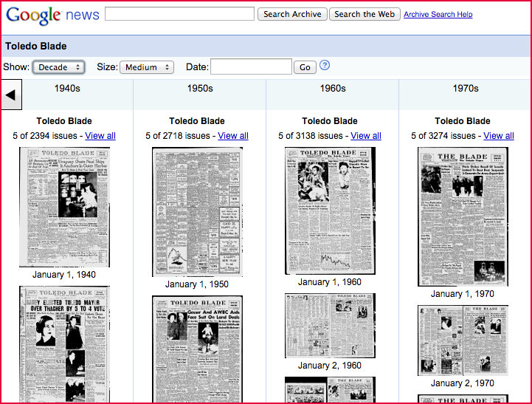
Task: Click the January 1, 1960 date caption
Action: coord(330,282)
